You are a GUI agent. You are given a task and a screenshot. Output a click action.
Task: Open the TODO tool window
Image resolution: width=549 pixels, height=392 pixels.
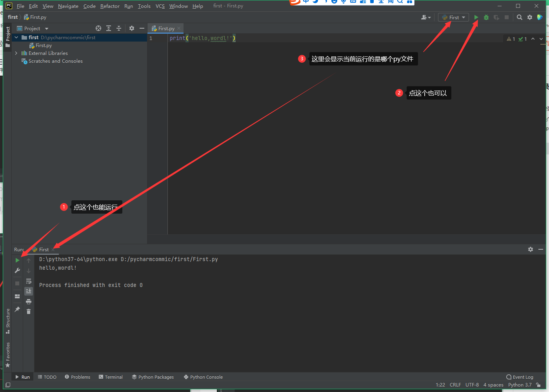(x=47, y=377)
